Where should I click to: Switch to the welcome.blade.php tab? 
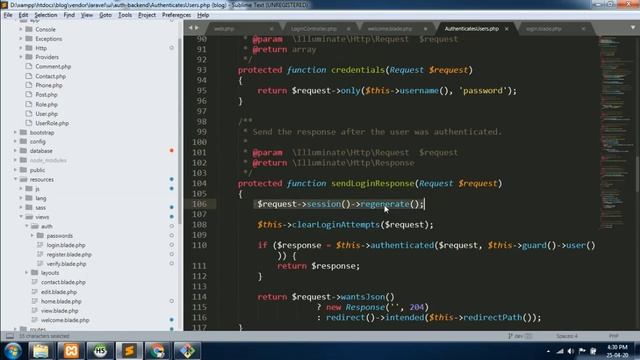pos(390,29)
